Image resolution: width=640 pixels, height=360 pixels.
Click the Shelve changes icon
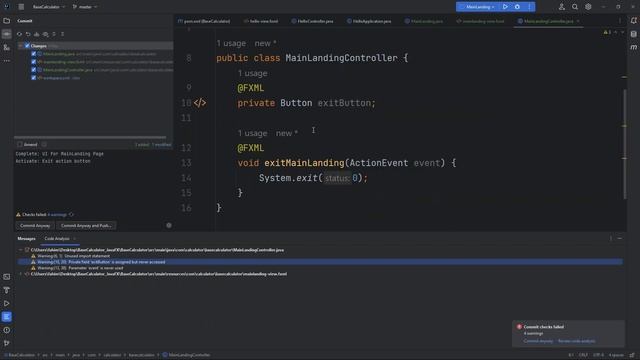37,34
